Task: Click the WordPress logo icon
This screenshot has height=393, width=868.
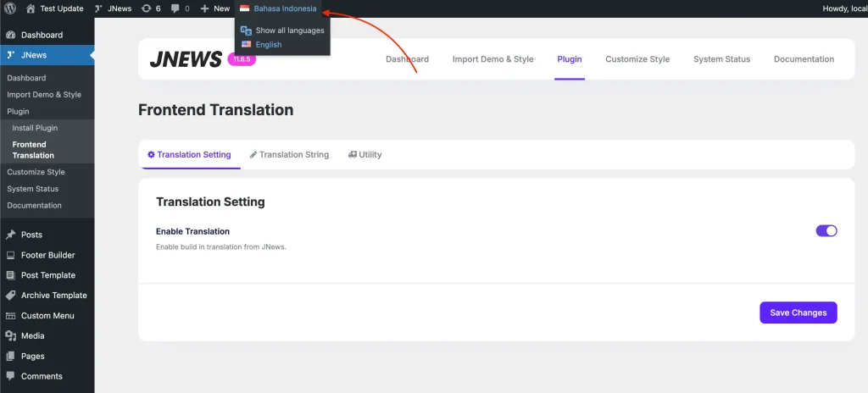Action: click(9, 8)
